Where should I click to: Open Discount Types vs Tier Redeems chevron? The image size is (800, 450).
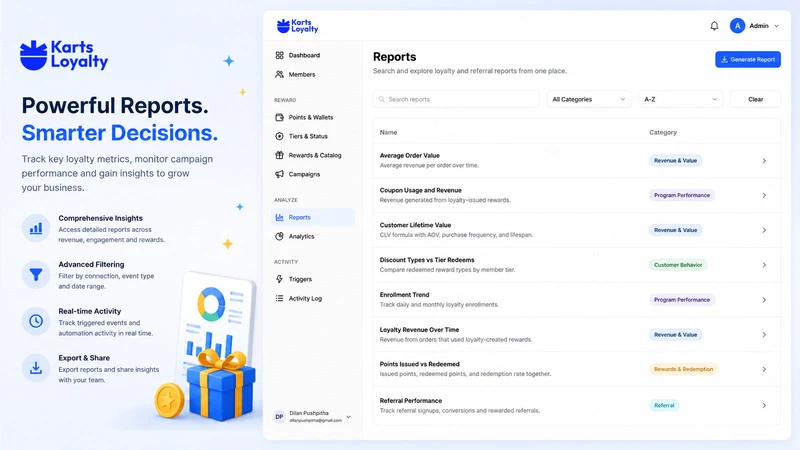pyautogui.click(x=764, y=265)
